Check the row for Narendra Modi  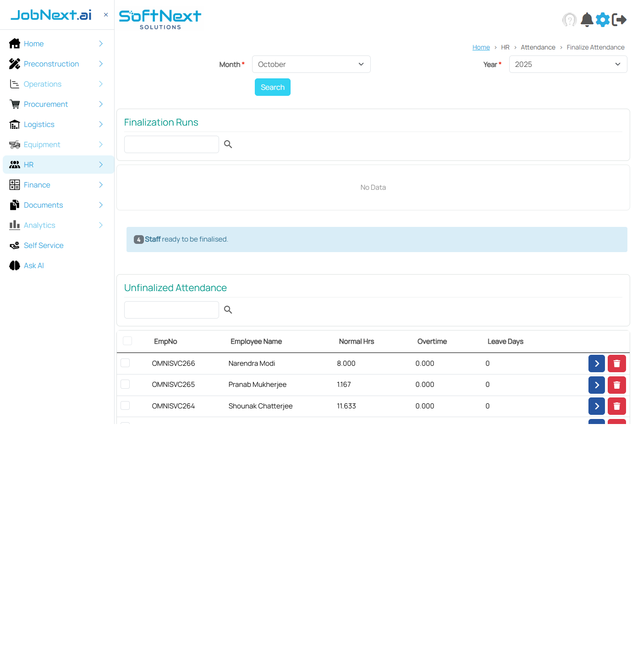click(125, 363)
